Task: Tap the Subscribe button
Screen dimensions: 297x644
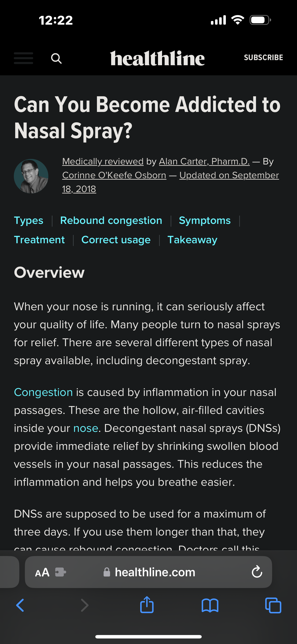Action: [263, 58]
